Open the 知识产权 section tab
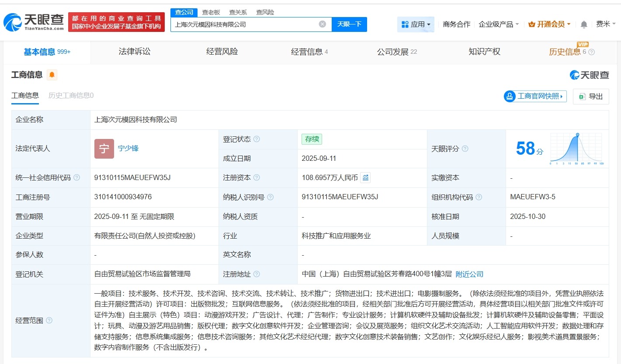The height and width of the screenshot is (364, 621). (x=484, y=51)
